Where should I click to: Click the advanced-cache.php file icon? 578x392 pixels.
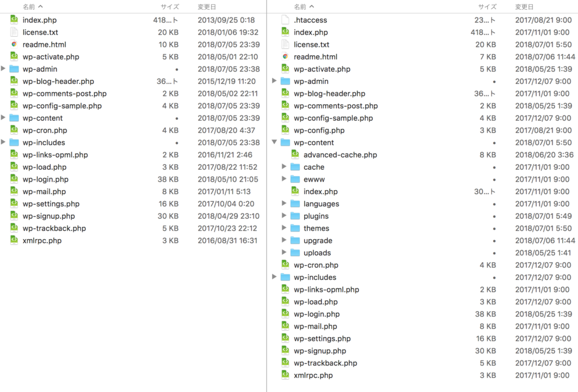[295, 155]
